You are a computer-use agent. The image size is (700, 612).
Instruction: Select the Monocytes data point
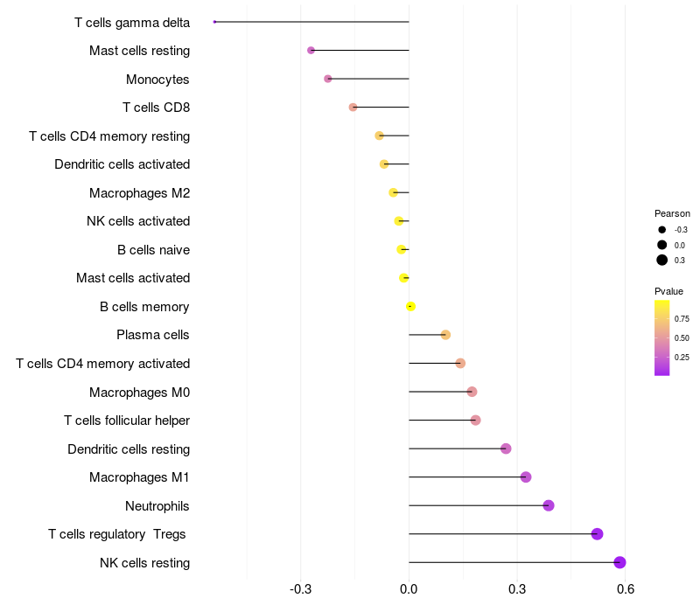point(327,79)
